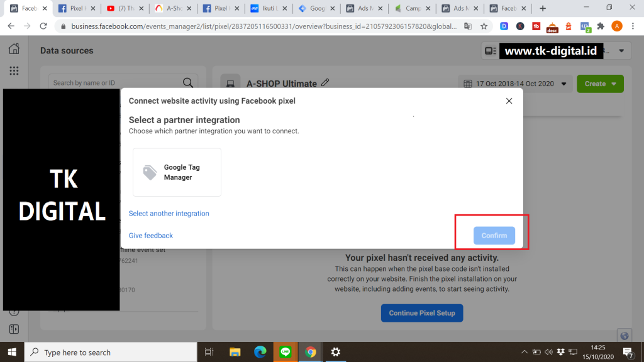The height and width of the screenshot is (362, 644).
Task: Select the Google Tag Manager tag icon
Action: (151, 172)
